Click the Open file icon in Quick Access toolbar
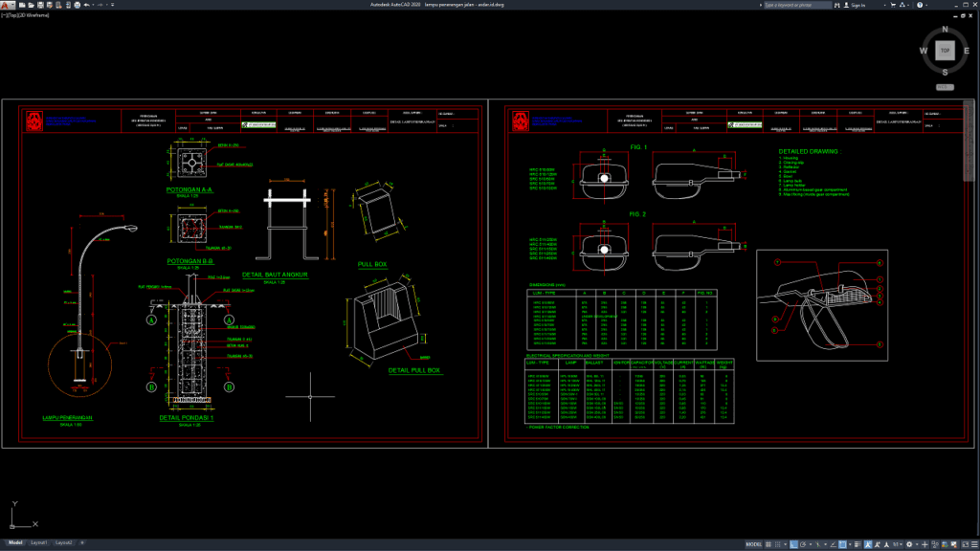The height and width of the screenshot is (551, 980). pyautogui.click(x=32, y=6)
